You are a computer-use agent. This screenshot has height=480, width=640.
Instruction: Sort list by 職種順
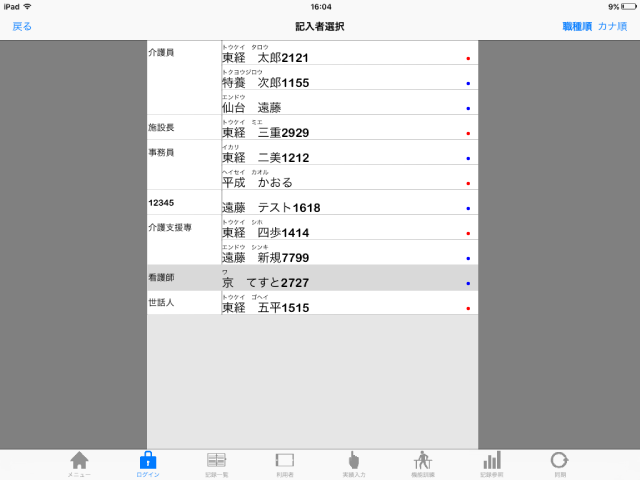point(577,26)
